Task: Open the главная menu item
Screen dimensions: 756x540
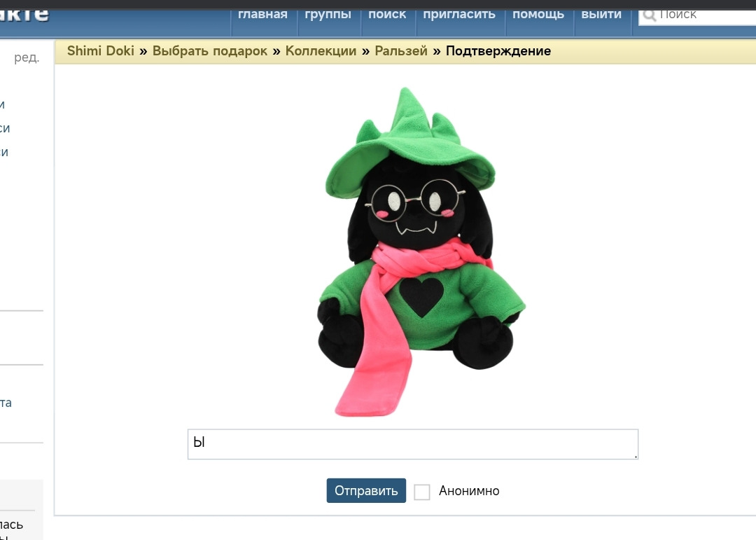Action: tap(262, 15)
